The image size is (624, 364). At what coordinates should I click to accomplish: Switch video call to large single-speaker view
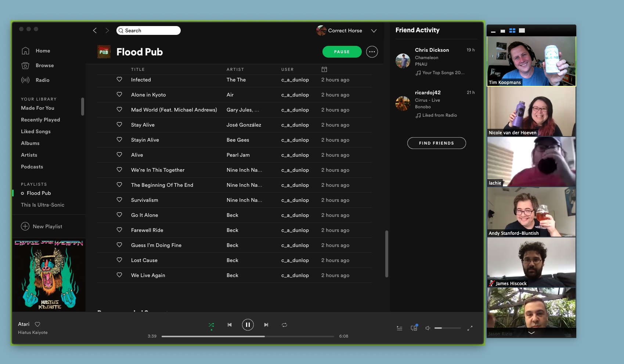click(522, 30)
